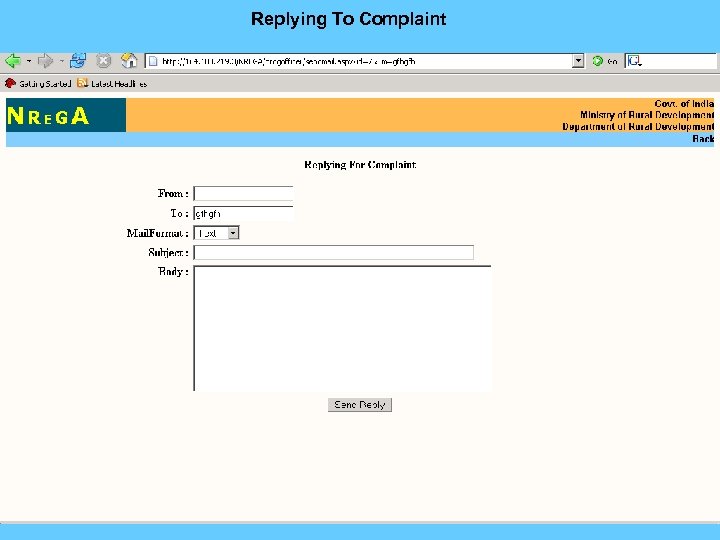Screen dimensions: 720x540
Task: Click inside the Body text area
Action: tap(342, 328)
